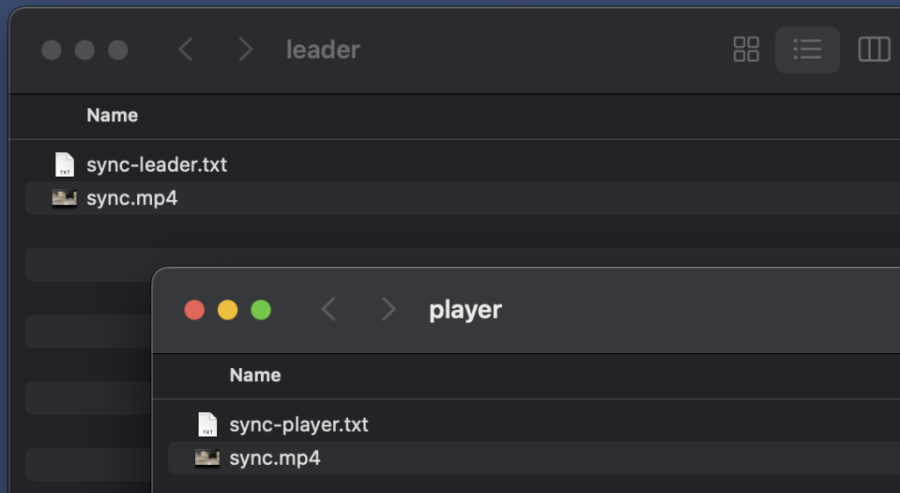Sort leader window by Name column
This screenshot has height=493, width=900.
click(112, 116)
